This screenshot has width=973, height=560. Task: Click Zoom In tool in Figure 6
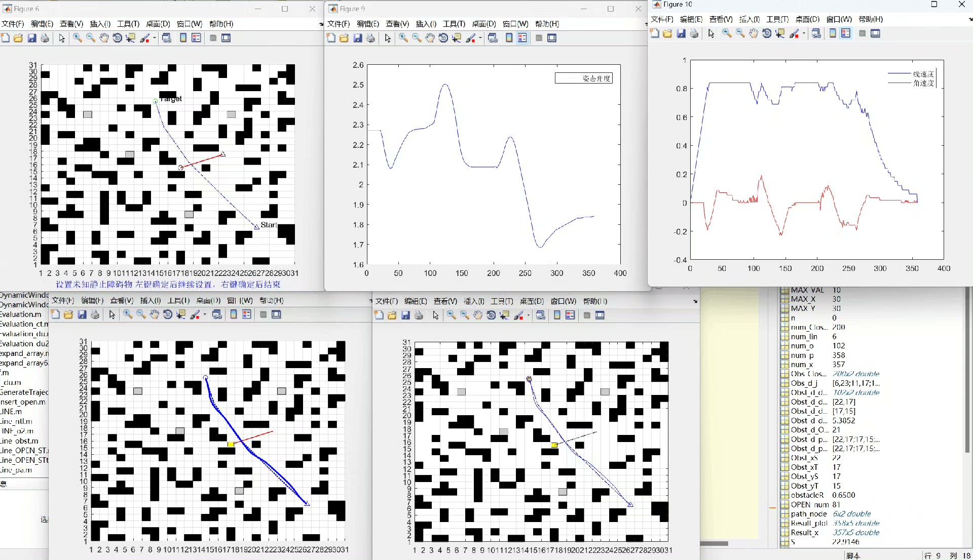(78, 38)
